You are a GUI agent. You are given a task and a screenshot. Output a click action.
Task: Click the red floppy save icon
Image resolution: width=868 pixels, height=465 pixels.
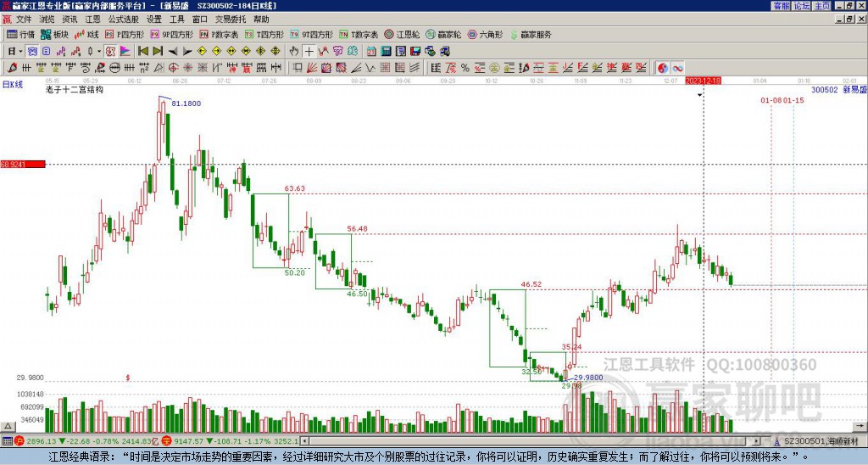click(x=415, y=52)
